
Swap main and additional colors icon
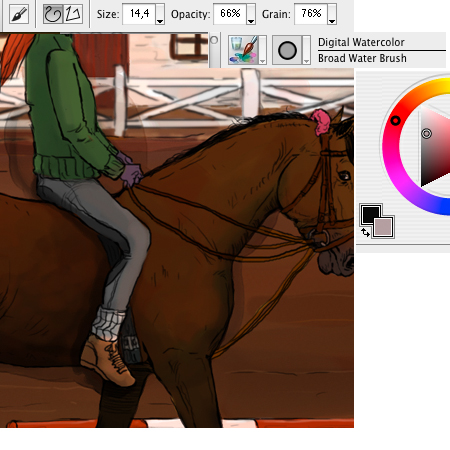tap(366, 232)
